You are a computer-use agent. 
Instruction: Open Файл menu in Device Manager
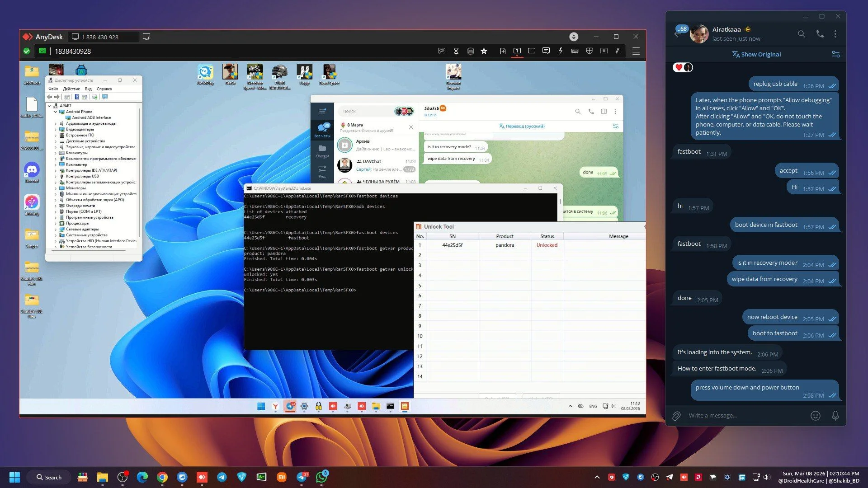pos(53,89)
